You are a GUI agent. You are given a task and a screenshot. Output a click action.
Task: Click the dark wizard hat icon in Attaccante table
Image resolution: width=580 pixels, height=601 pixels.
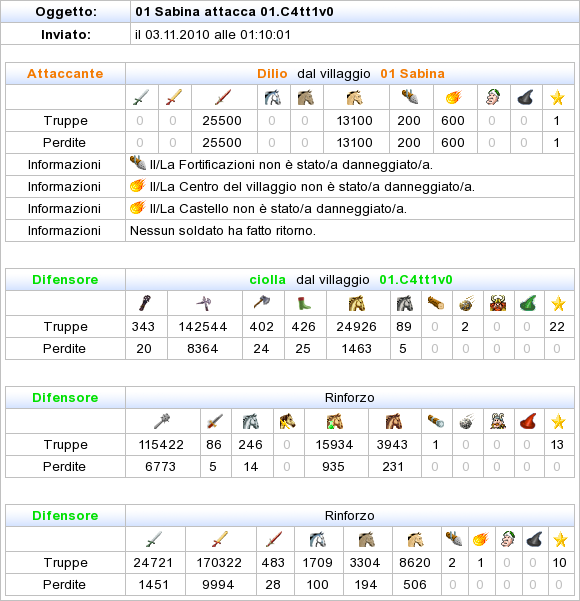526,97
